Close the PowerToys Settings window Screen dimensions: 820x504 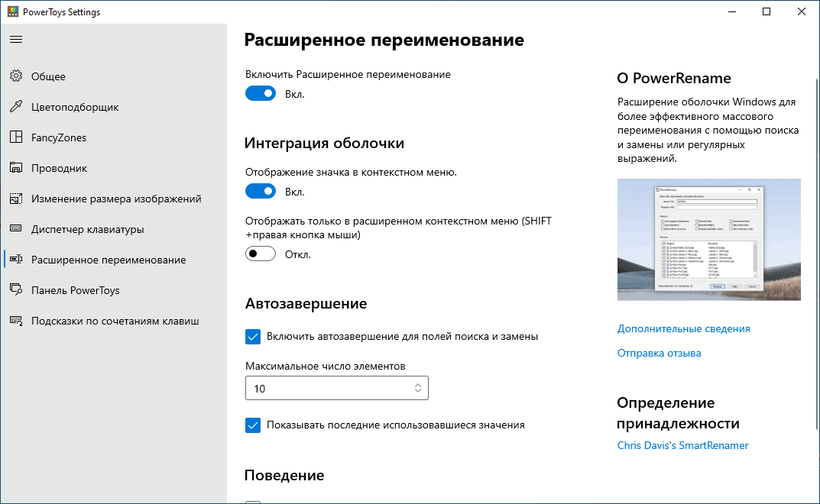(801, 11)
